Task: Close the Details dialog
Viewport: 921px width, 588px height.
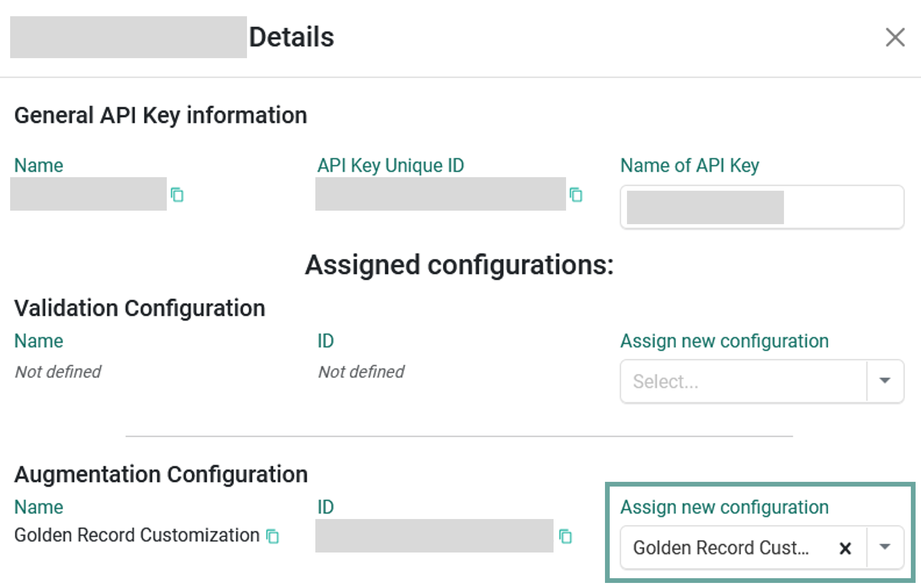Action: click(895, 38)
